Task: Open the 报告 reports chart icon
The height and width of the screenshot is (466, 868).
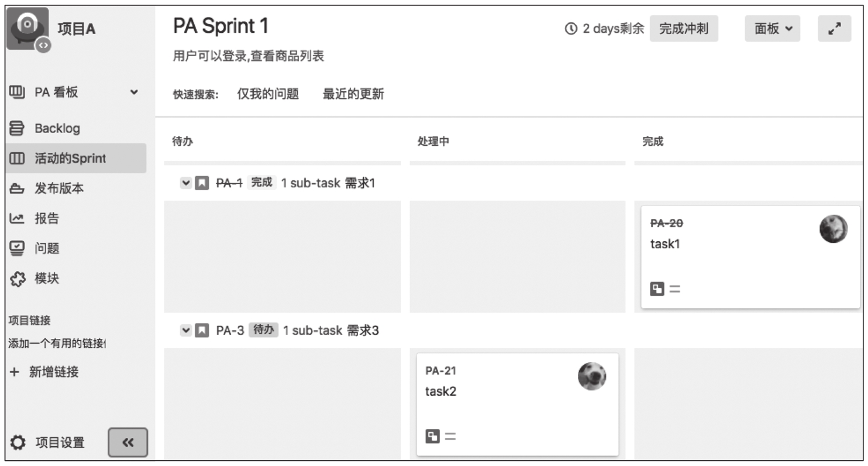Action: 18,218
